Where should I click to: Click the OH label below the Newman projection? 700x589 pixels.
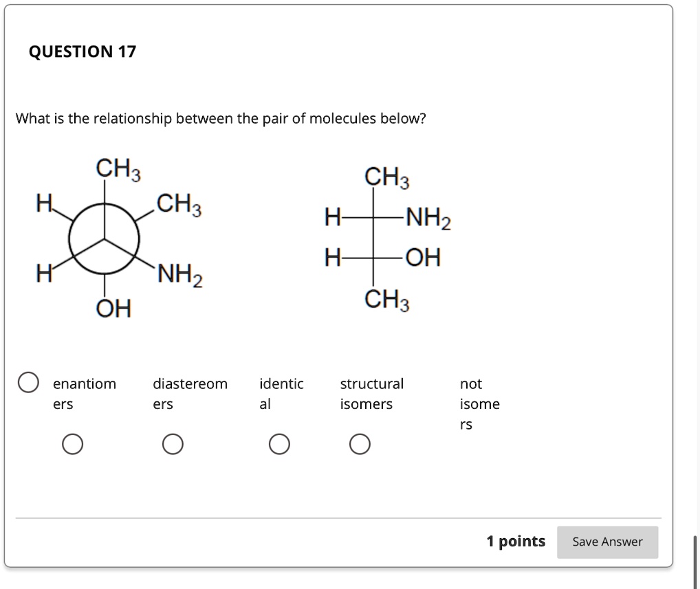coord(112,309)
